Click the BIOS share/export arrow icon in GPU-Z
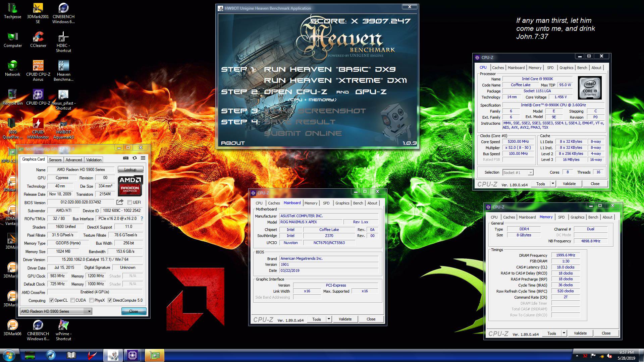 tap(120, 202)
